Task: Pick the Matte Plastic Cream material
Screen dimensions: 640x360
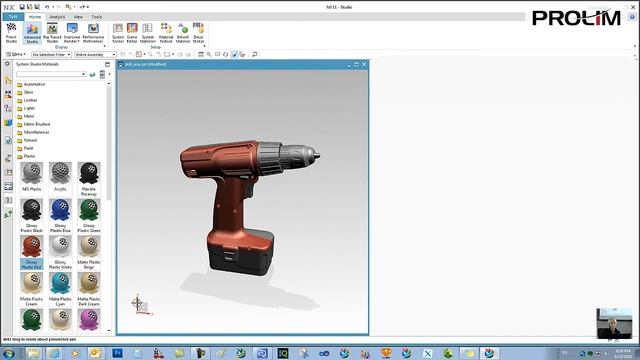Action: pyautogui.click(x=31, y=289)
